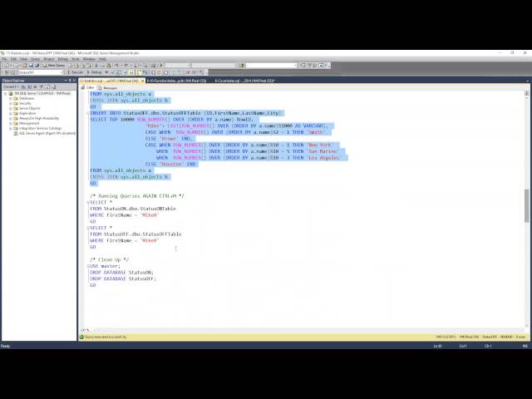This screenshot has height=399, width=532.
Task: Open the Edit menu
Action: [x=13, y=59]
